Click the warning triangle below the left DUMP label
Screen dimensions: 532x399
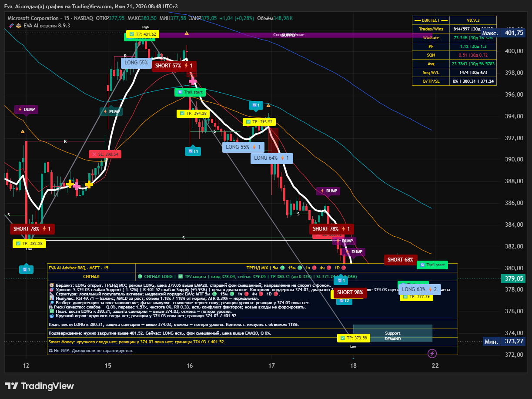tap(23, 131)
